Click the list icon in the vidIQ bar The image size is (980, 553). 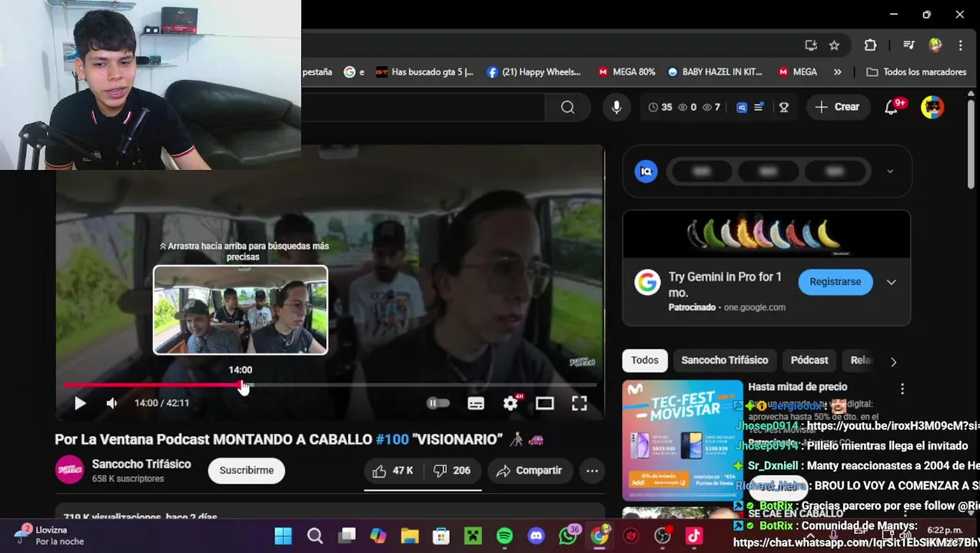(x=759, y=108)
